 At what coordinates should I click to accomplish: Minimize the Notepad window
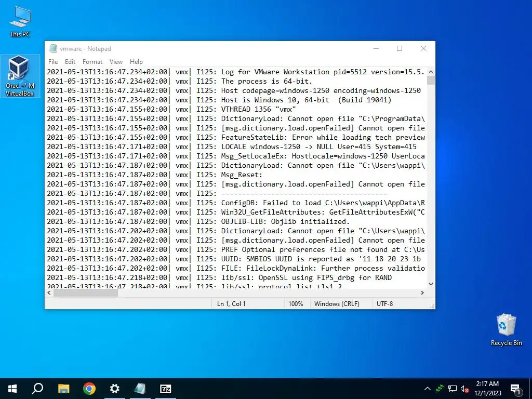(376, 48)
